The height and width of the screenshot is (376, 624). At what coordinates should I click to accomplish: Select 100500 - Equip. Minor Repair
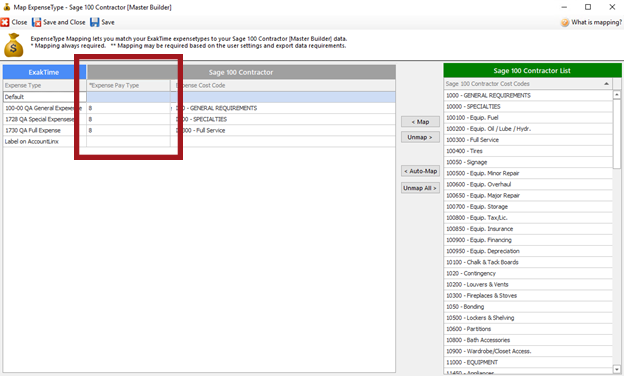pyautogui.click(x=528, y=173)
